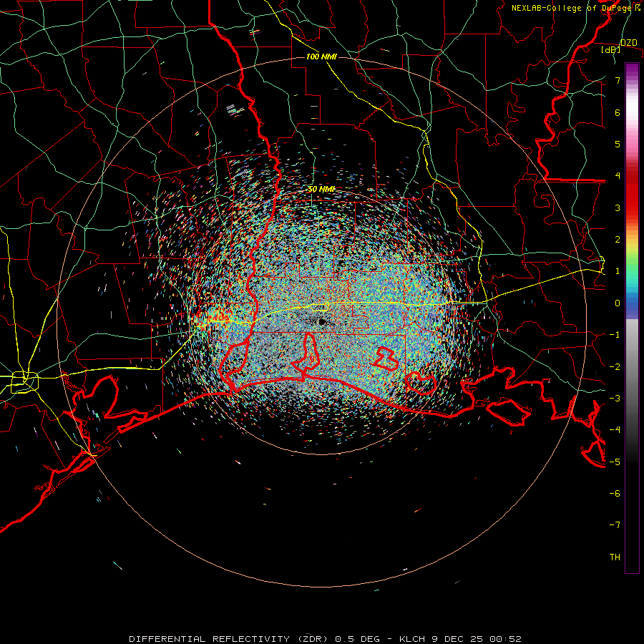Click the black radar site dot at center
The width and height of the screenshot is (644, 644).
click(x=322, y=321)
